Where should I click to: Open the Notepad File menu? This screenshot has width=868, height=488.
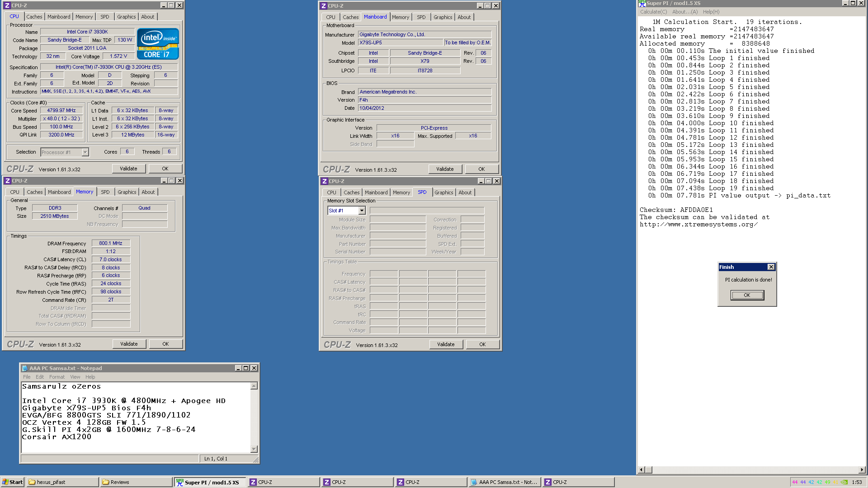point(27,377)
